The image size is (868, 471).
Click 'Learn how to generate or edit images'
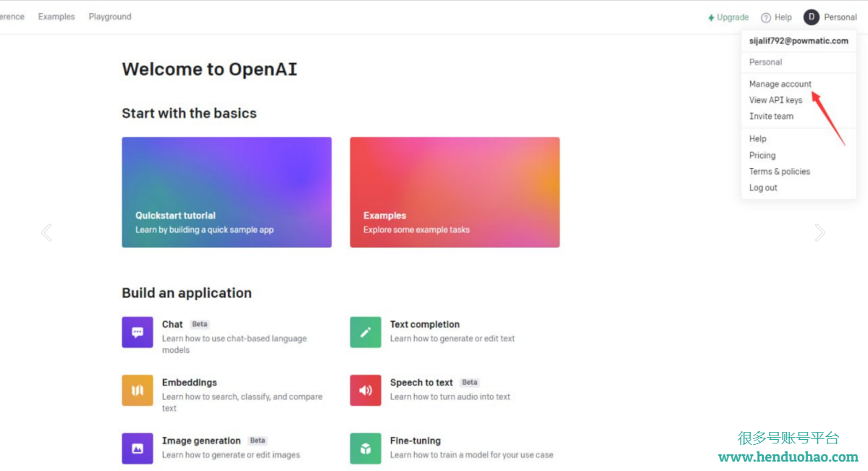(x=231, y=455)
